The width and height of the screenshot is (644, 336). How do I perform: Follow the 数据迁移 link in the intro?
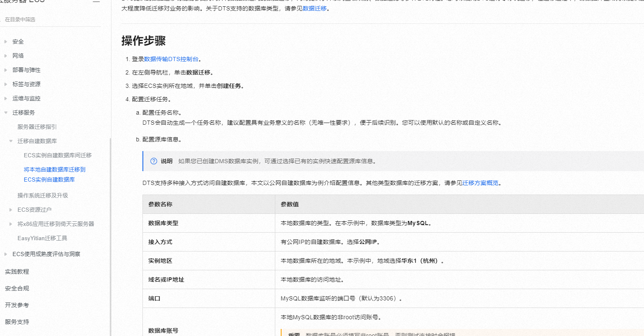[x=315, y=8]
